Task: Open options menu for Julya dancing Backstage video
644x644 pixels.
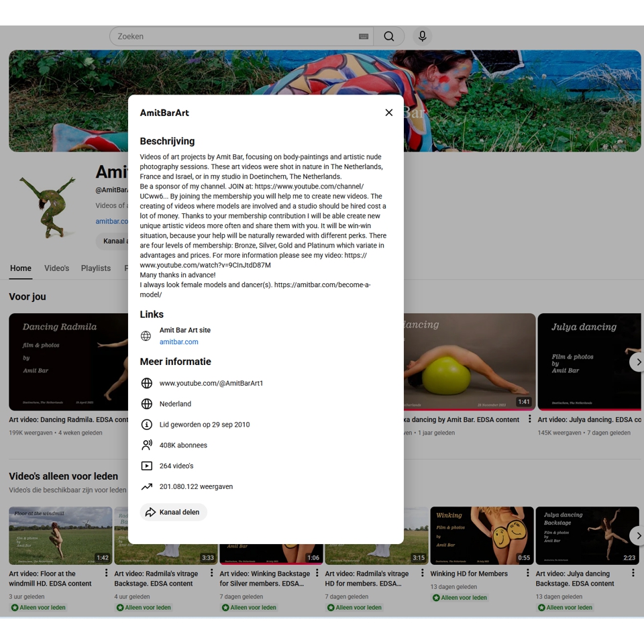Action: click(633, 572)
